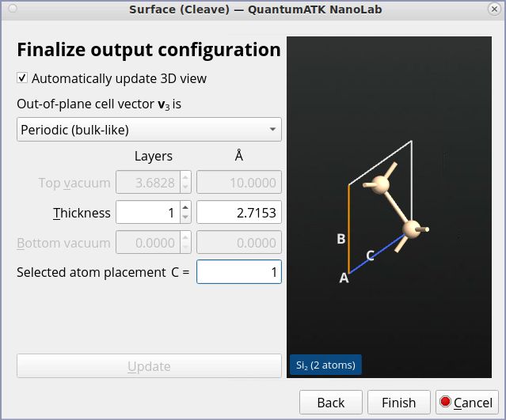Select the lower silicon atom in 3D view
This screenshot has width=506, height=420.
[x=411, y=230]
